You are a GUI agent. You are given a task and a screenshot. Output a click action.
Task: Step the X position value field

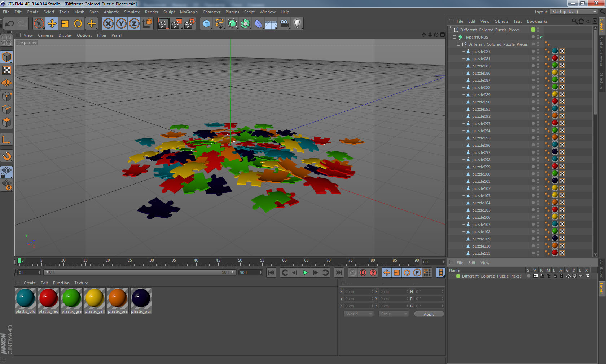tap(372, 291)
